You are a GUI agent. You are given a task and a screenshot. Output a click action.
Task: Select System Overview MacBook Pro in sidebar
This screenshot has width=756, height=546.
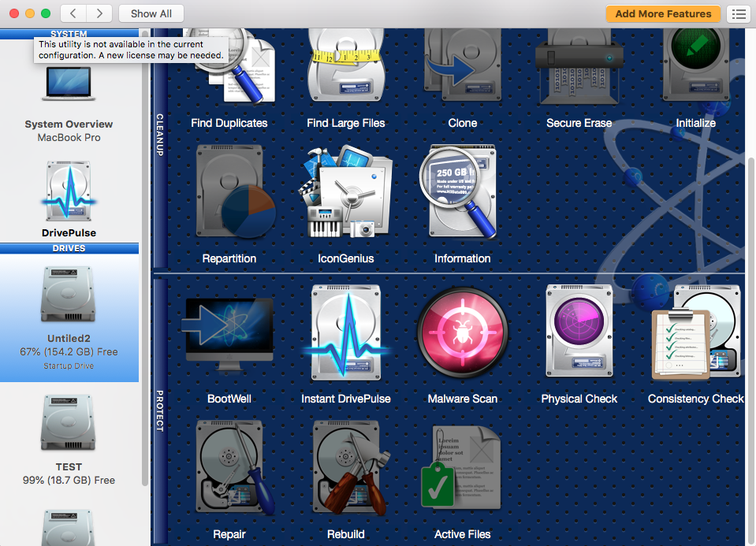[x=69, y=104]
